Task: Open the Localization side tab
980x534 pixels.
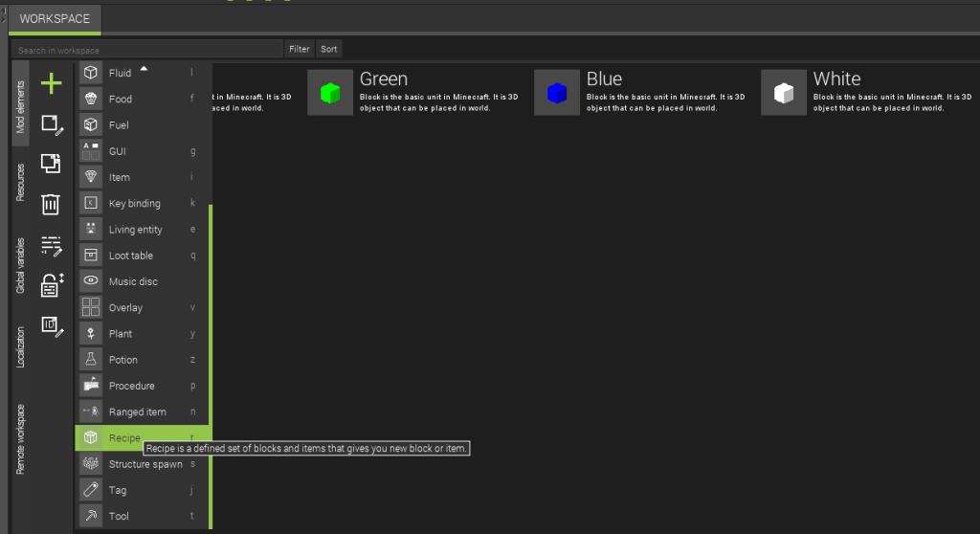Action: coord(21,346)
